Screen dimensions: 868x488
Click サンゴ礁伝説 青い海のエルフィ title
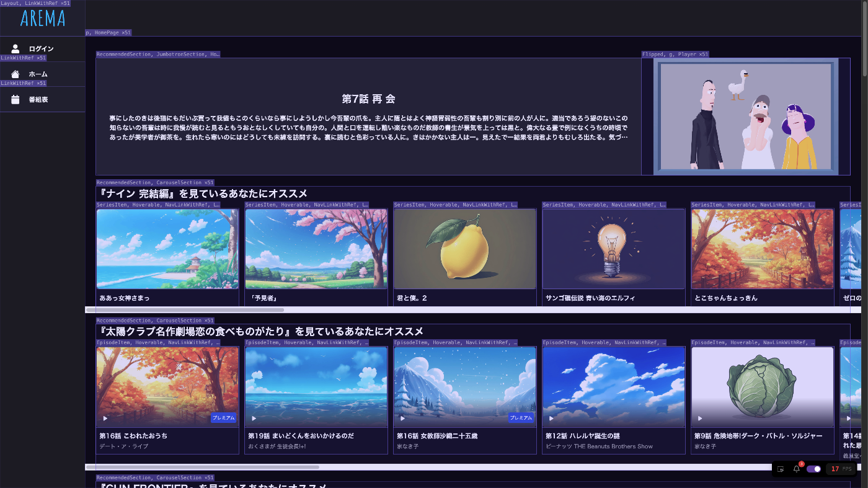point(590,298)
